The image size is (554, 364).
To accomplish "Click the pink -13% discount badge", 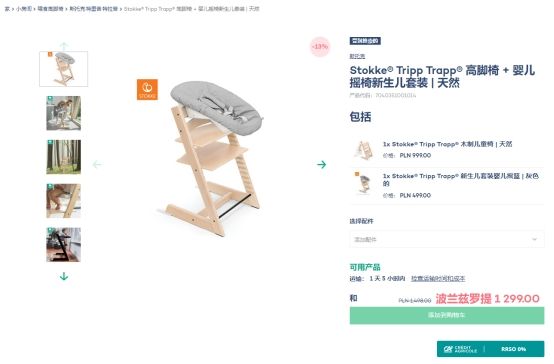I will pos(320,47).
